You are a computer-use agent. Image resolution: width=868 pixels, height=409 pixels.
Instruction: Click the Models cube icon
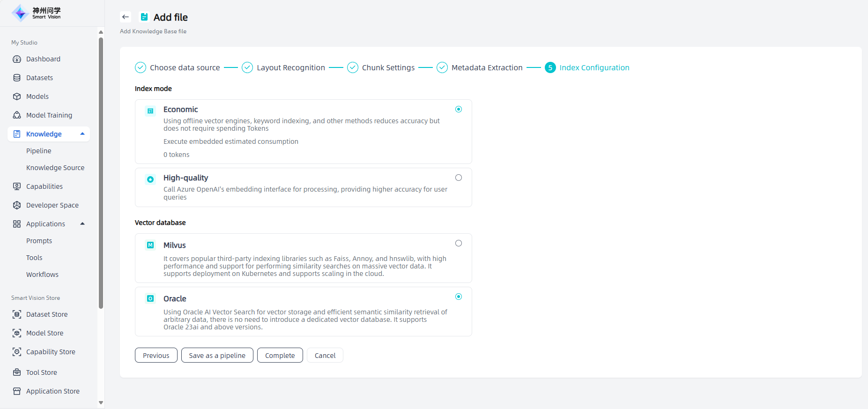(x=17, y=97)
